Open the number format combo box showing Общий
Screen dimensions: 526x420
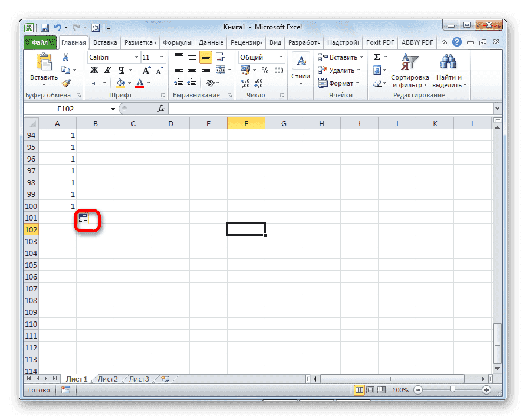pyautogui.click(x=261, y=57)
